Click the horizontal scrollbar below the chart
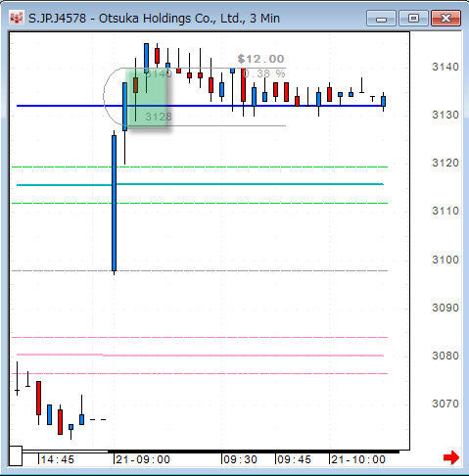This screenshot has height=476, width=469. (211, 452)
